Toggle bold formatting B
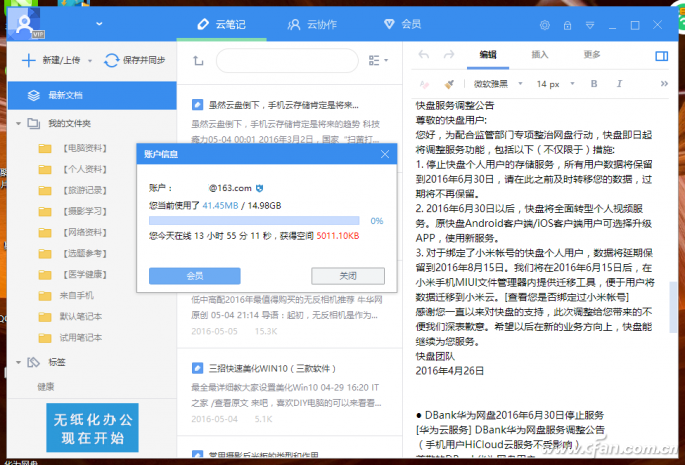 coord(594,83)
